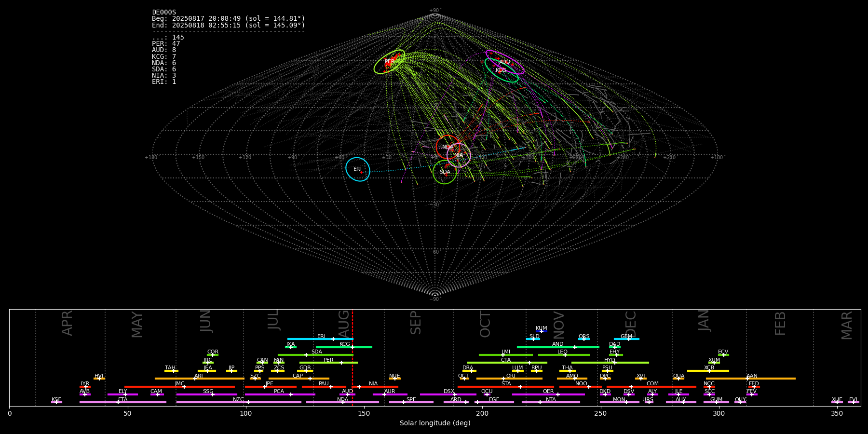Select the 'KCG: 7' legend entry
This screenshot has width=868, height=434.
point(164,57)
